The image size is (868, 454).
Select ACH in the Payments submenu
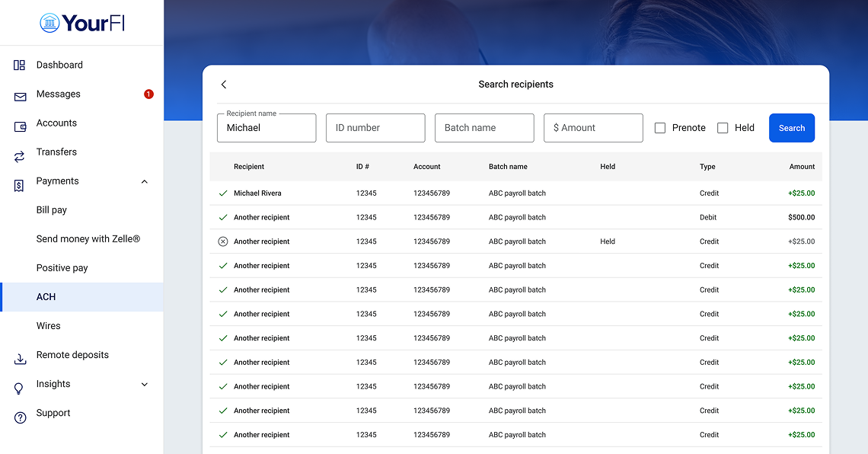point(46,296)
